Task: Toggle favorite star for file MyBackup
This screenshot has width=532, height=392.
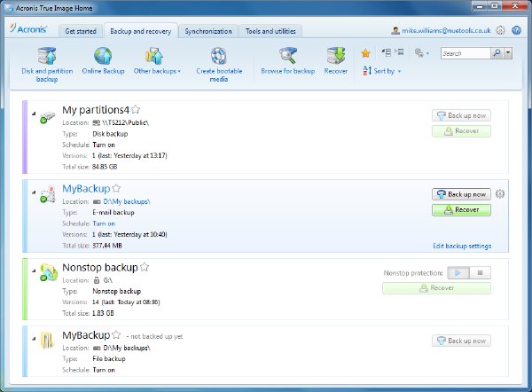Action: [x=116, y=334]
